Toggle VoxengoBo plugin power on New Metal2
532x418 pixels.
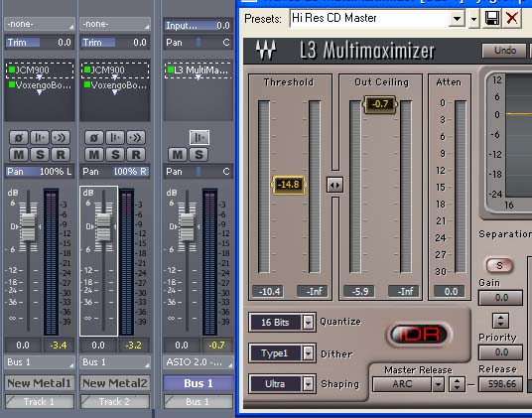pyautogui.click(x=87, y=84)
